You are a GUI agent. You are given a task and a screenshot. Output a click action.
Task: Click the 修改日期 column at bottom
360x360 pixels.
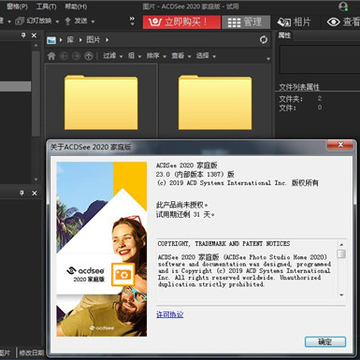tap(31, 353)
